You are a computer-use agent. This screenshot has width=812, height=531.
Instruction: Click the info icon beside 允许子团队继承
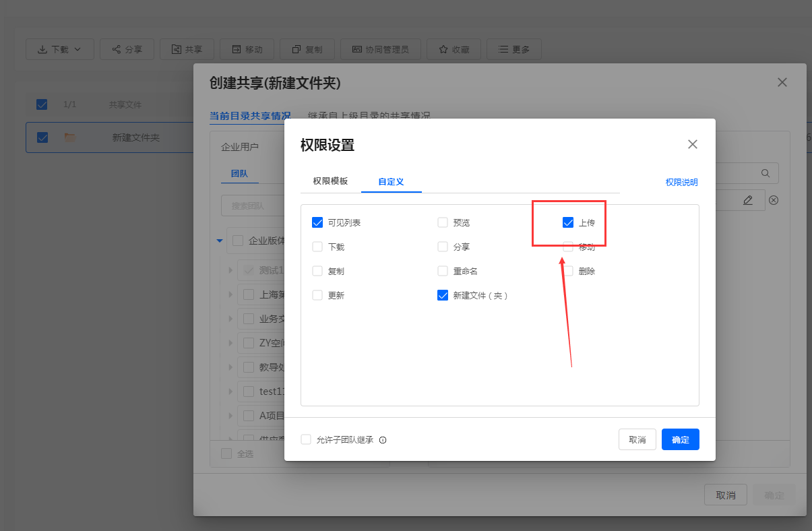coord(383,440)
